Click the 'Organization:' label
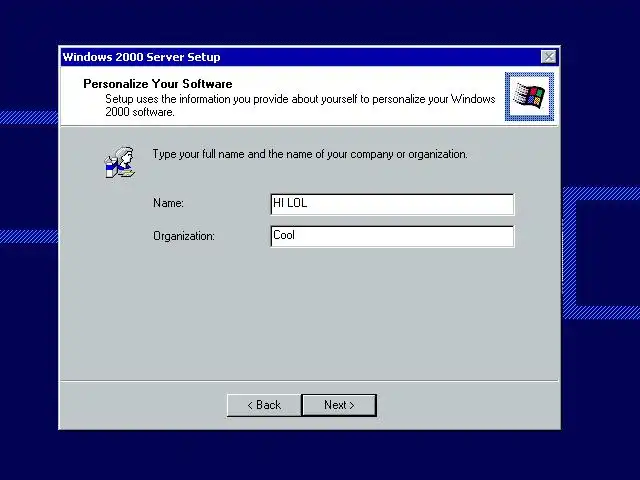The image size is (640, 480). click(184, 236)
